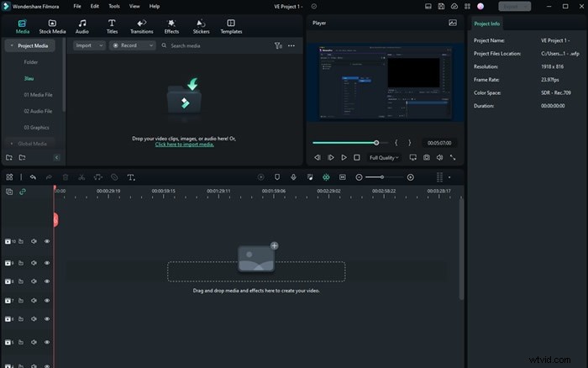
Task: Switch to the Project Info tab
Action: tap(488, 24)
